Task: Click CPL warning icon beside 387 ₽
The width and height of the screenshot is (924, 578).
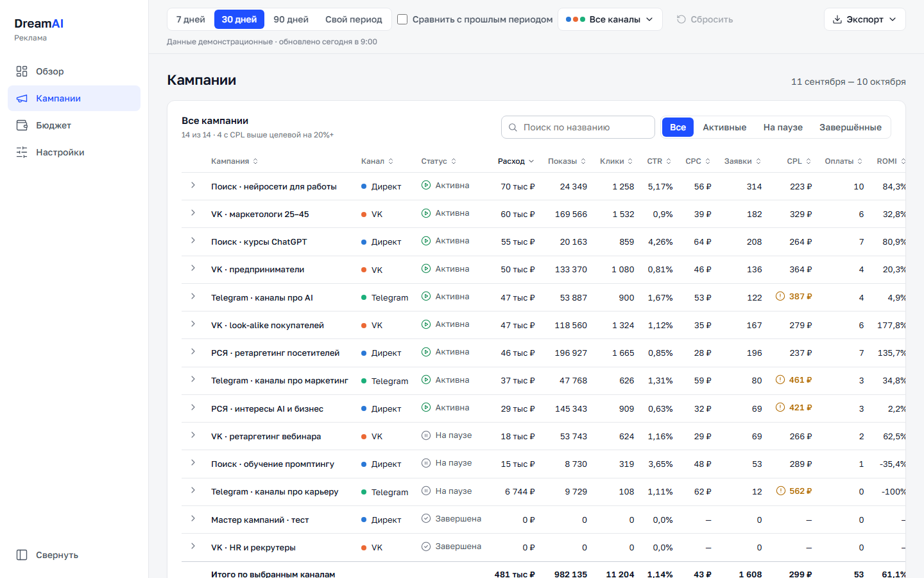Action: coord(780,296)
